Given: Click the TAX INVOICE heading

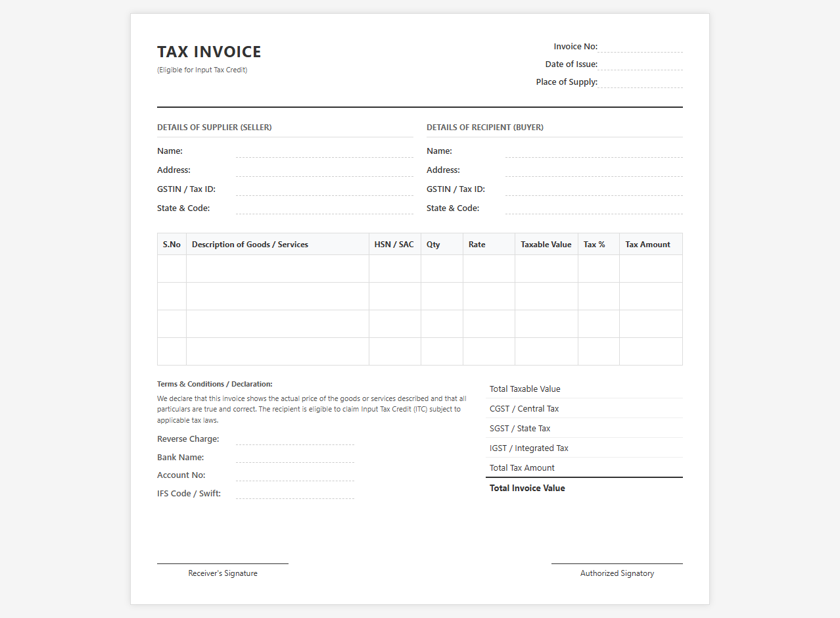Looking at the screenshot, I should [209, 52].
